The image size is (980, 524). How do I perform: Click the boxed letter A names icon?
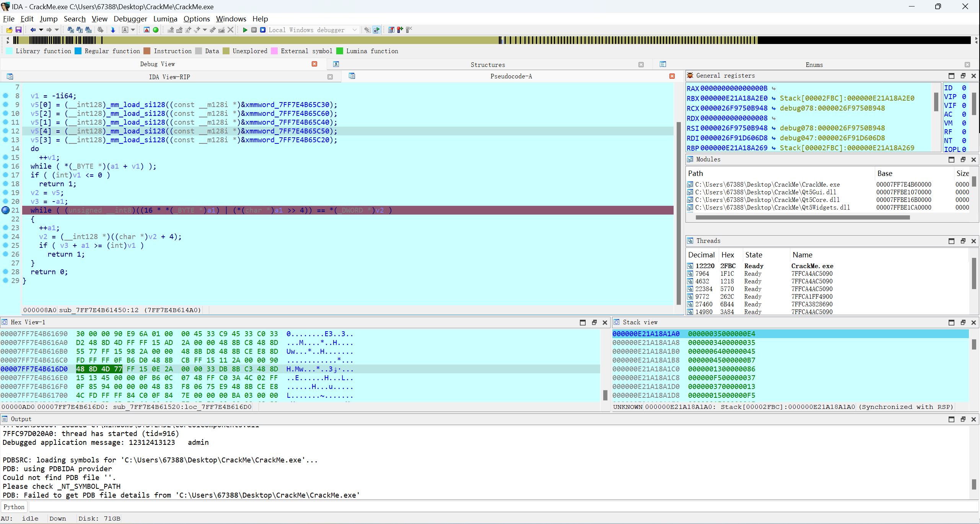coord(125,30)
